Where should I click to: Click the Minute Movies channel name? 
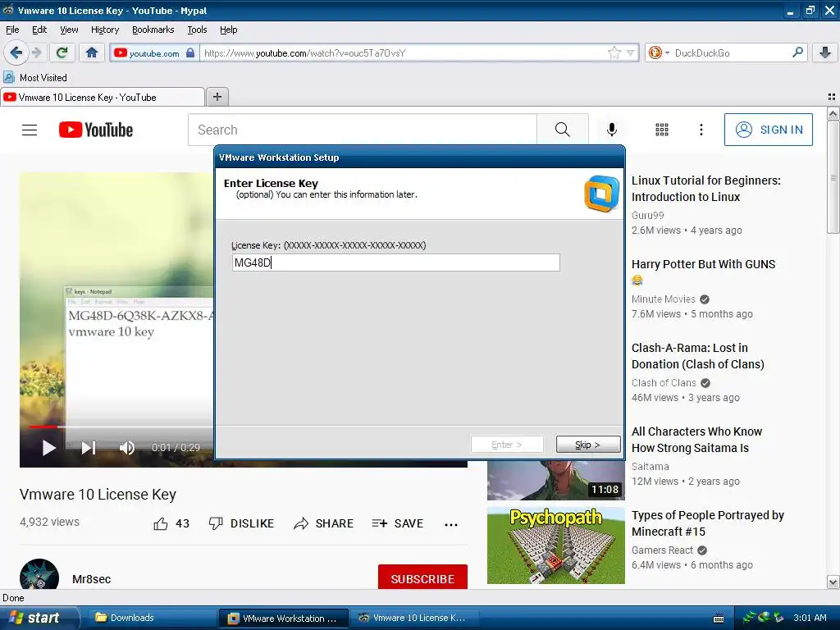click(x=663, y=299)
